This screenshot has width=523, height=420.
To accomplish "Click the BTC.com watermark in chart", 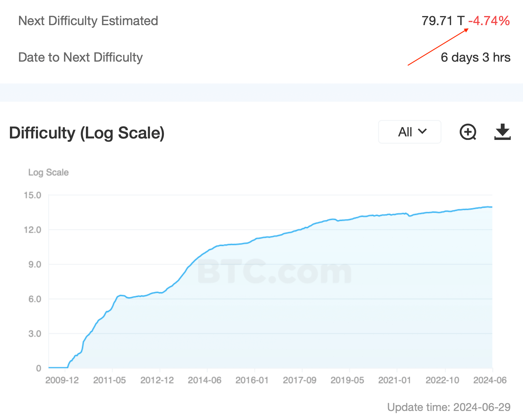I will click(x=275, y=272).
